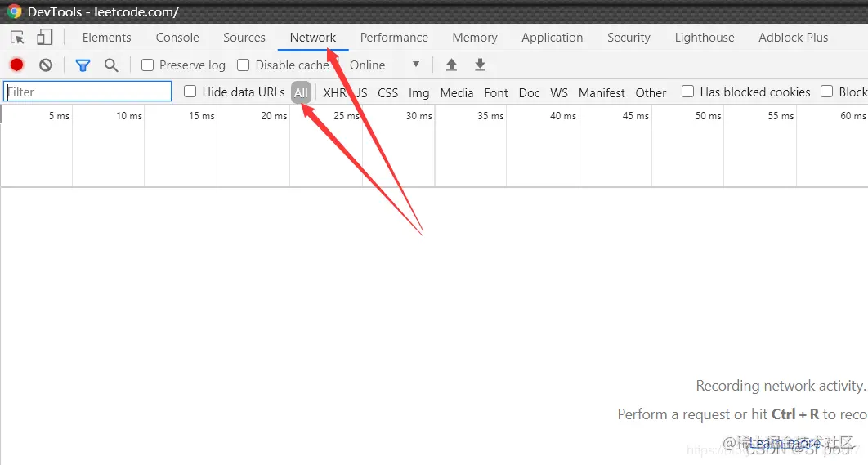Select the All request type filter

tap(301, 92)
